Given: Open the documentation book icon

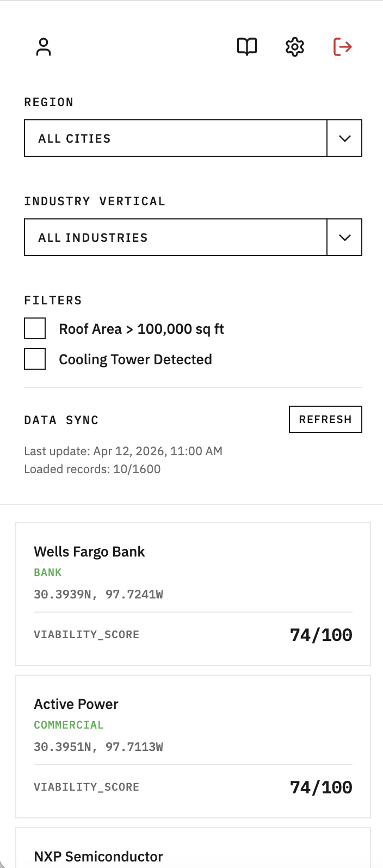Looking at the screenshot, I should (247, 47).
